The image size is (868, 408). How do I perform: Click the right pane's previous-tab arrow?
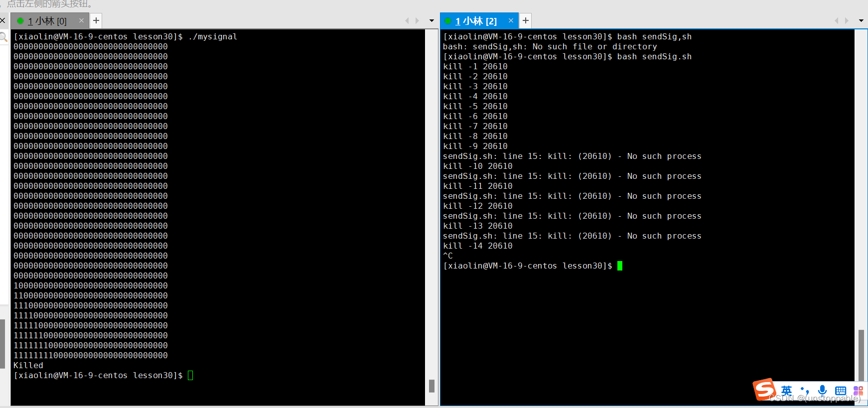(x=837, y=20)
